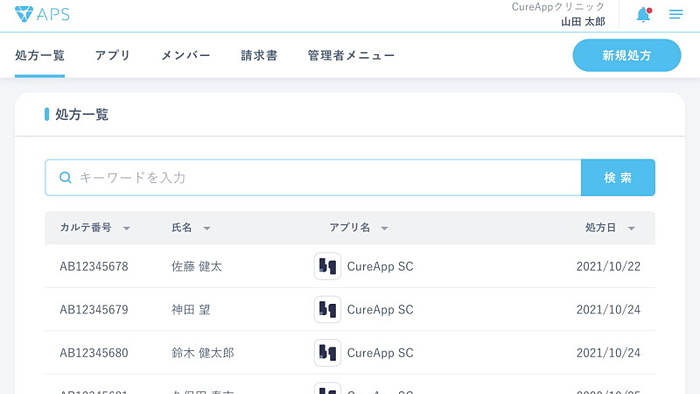The width and height of the screenshot is (700, 394).
Task: Sort by 氏名 column arrow
Action: (x=207, y=228)
